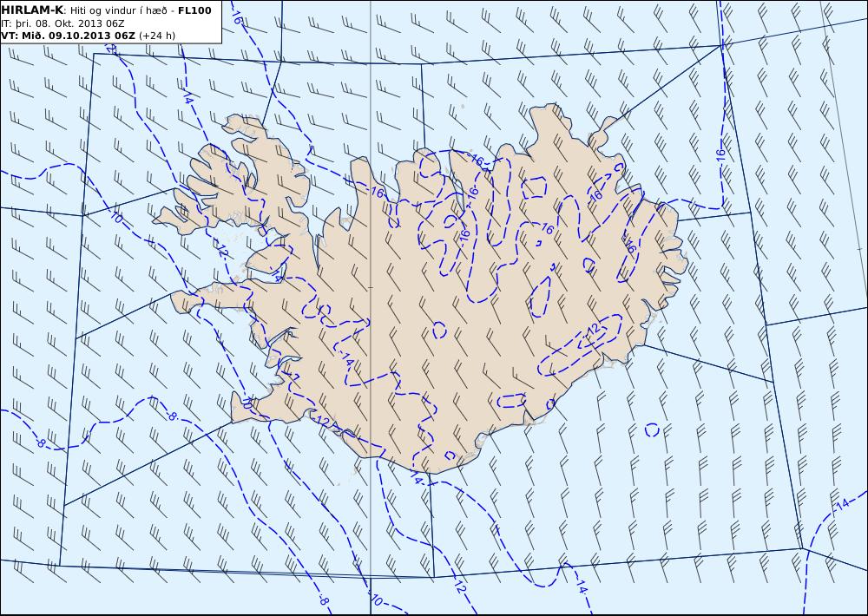Select the '14' contour label over the southeast sea corner
This screenshot has height=616, width=868.
pyautogui.click(x=842, y=504)
